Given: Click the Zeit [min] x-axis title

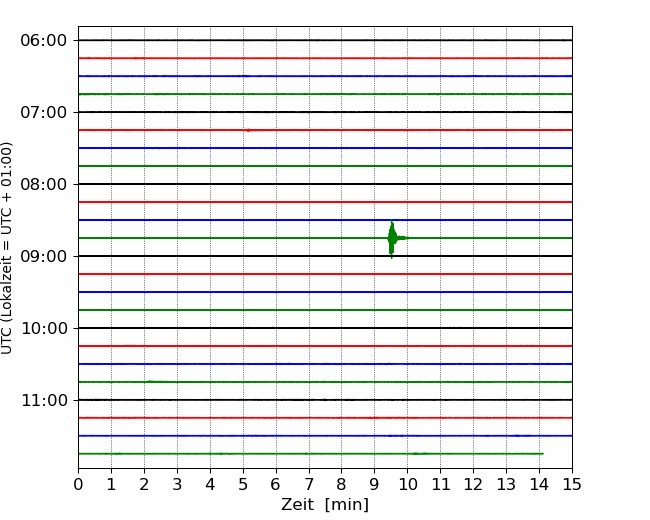Looking at the screenshot, I should (325, 505).
